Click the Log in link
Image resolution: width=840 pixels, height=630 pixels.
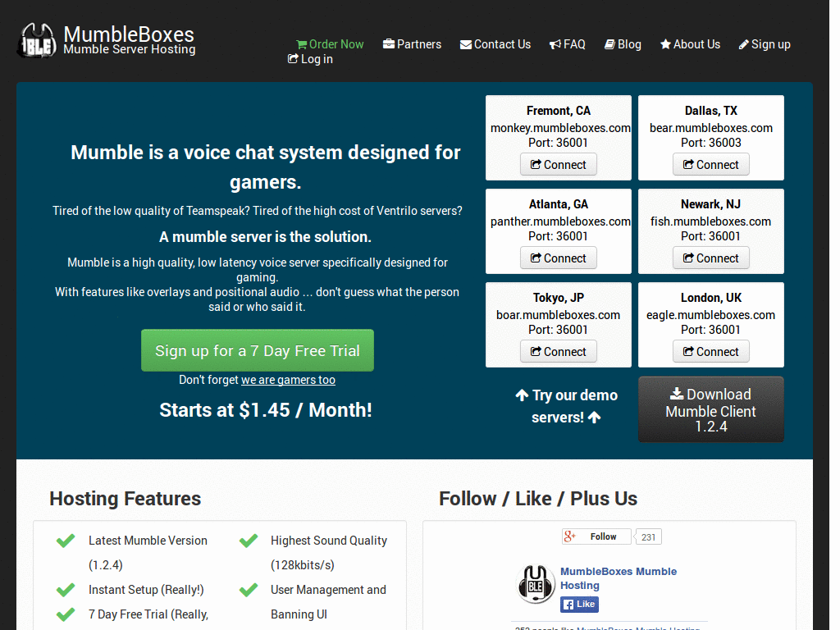(310, 59)
